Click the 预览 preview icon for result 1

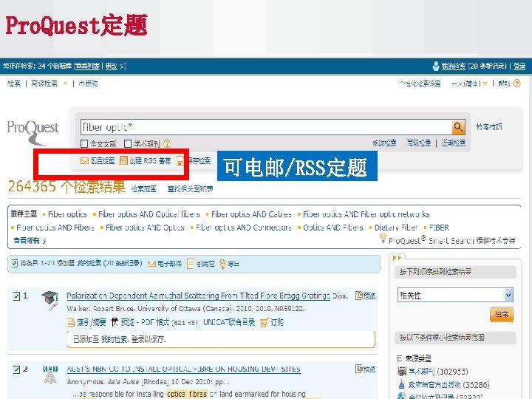point(358,296)
